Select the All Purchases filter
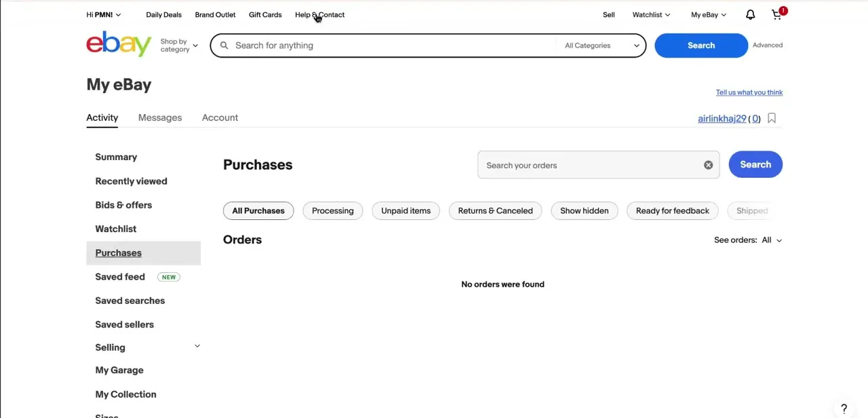 [258, 211]
